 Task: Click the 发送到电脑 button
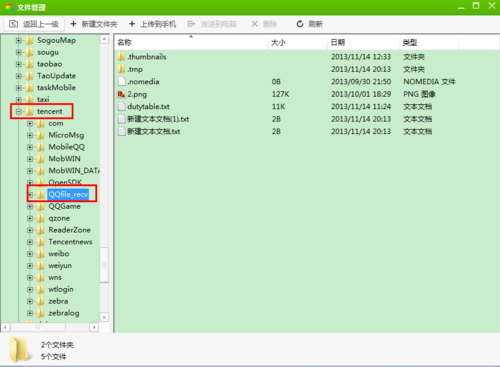[x=212, y=24]
